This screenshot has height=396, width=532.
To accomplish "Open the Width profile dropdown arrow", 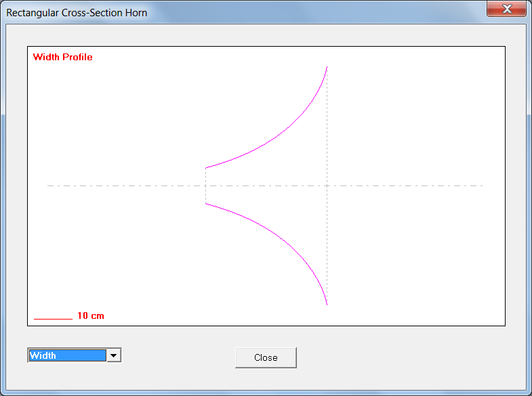I will 114,355.
